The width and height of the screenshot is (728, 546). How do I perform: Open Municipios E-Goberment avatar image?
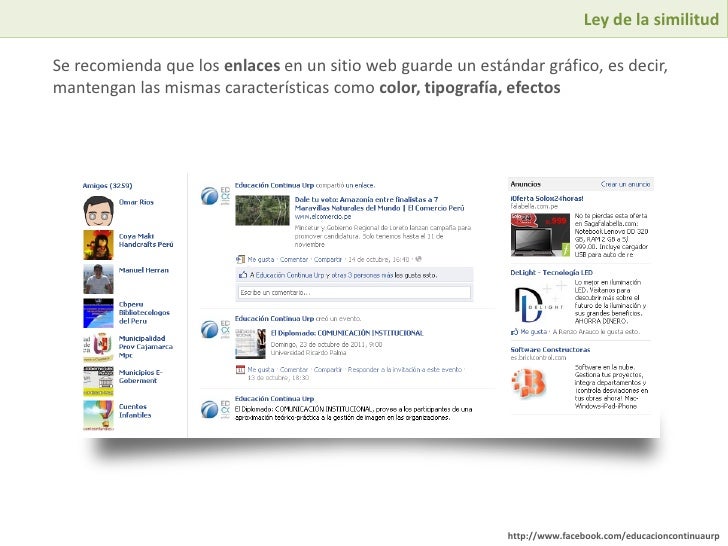click(x=98, y=381)
